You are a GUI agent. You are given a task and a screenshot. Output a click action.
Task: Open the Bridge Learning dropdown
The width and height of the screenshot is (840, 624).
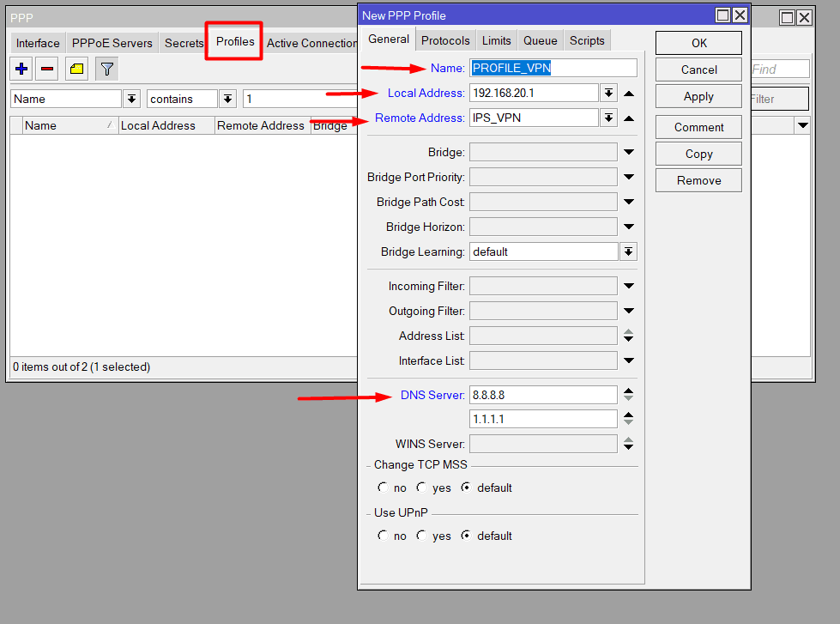tap(629, 251)
